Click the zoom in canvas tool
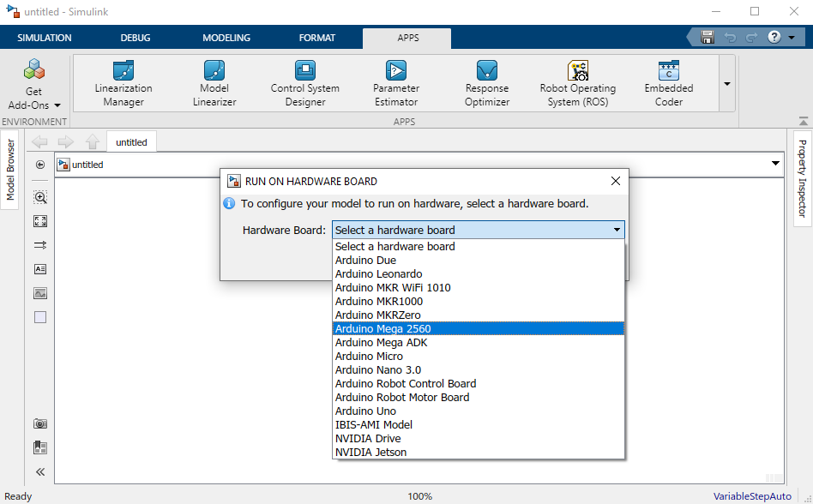Image resolution: width=813 pixels, height=504 pixels. tap(40, 197)
